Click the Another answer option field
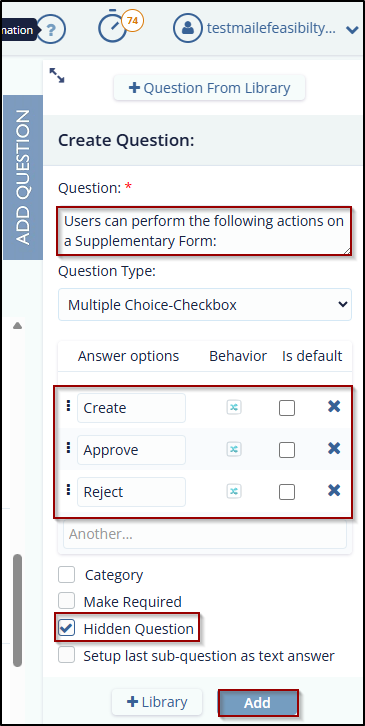 click(205, 534)
